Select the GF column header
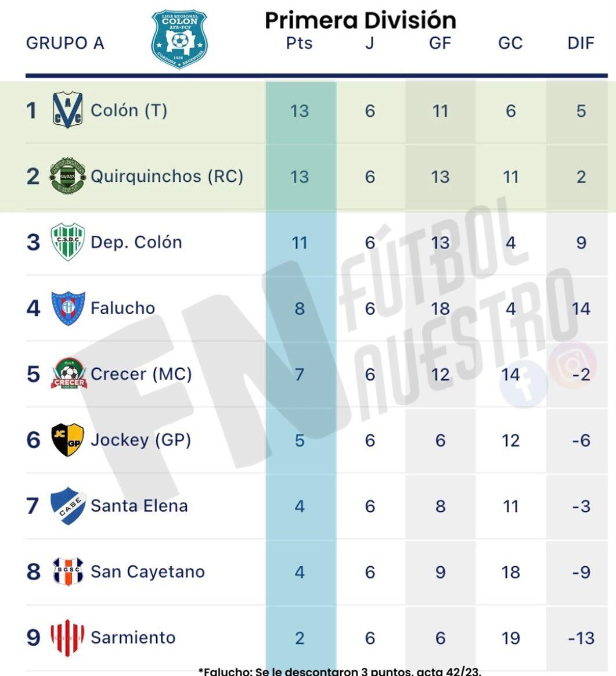This screenshot has width=616, height=676. (x=440, y=43)
